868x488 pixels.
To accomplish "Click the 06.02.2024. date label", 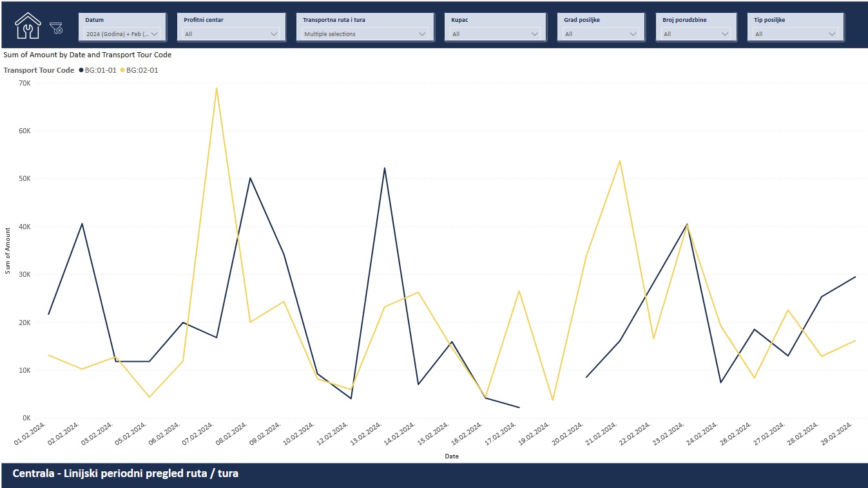I will (165, 435).
